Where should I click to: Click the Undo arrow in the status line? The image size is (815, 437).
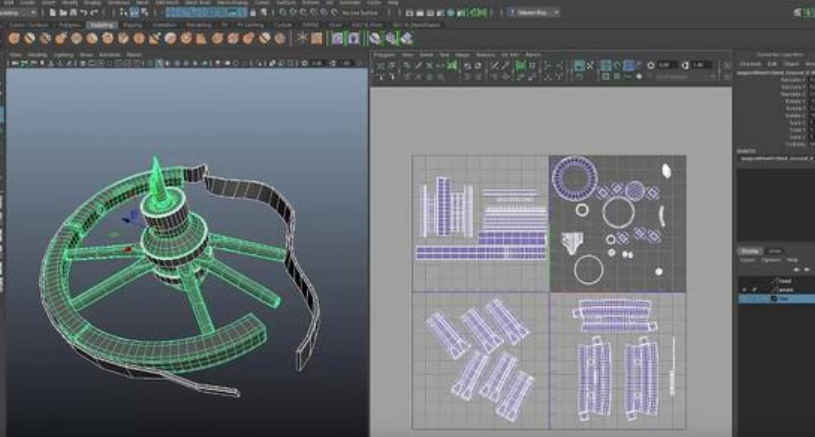pos(84,12)
